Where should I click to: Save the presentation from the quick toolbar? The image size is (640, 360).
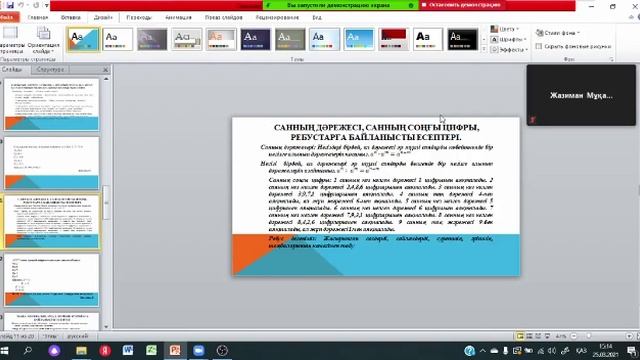pos(10,5)
